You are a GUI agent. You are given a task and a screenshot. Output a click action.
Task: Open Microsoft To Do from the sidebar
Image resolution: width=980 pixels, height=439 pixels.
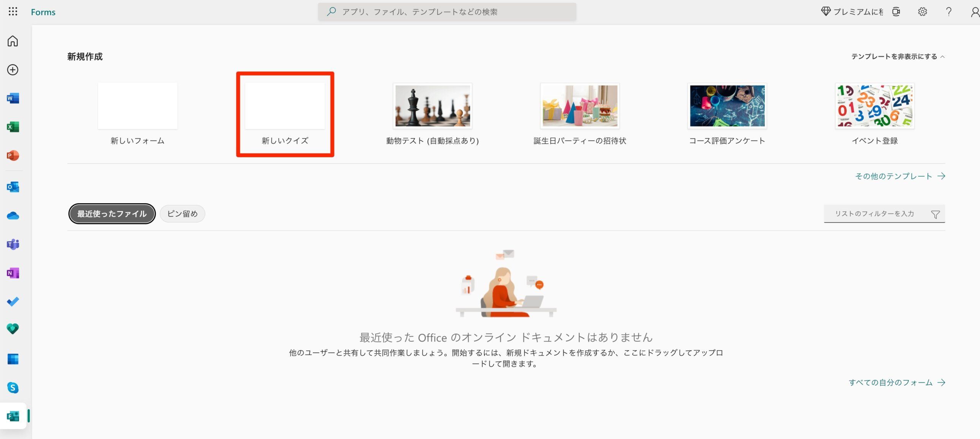click(x=13, y=302)
